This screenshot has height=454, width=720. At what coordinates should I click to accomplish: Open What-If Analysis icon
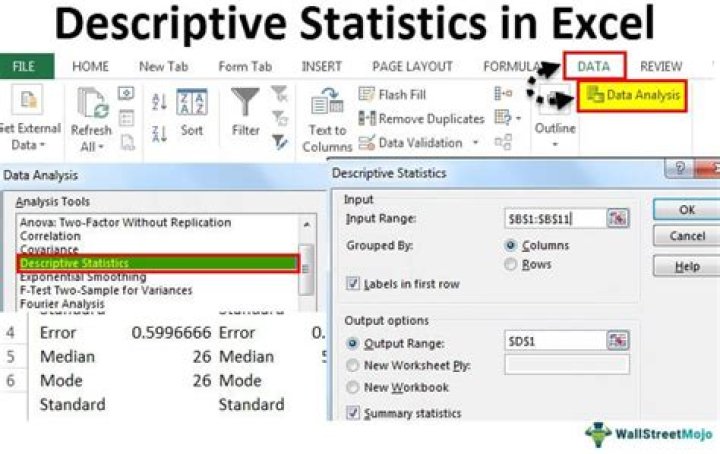pos(503,118)
